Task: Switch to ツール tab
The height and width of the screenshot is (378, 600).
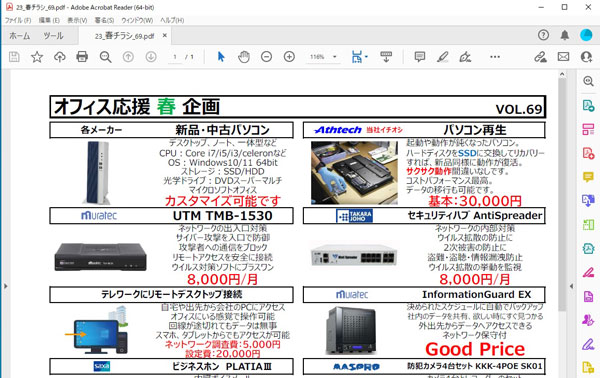Action: [x=53, y=36]
